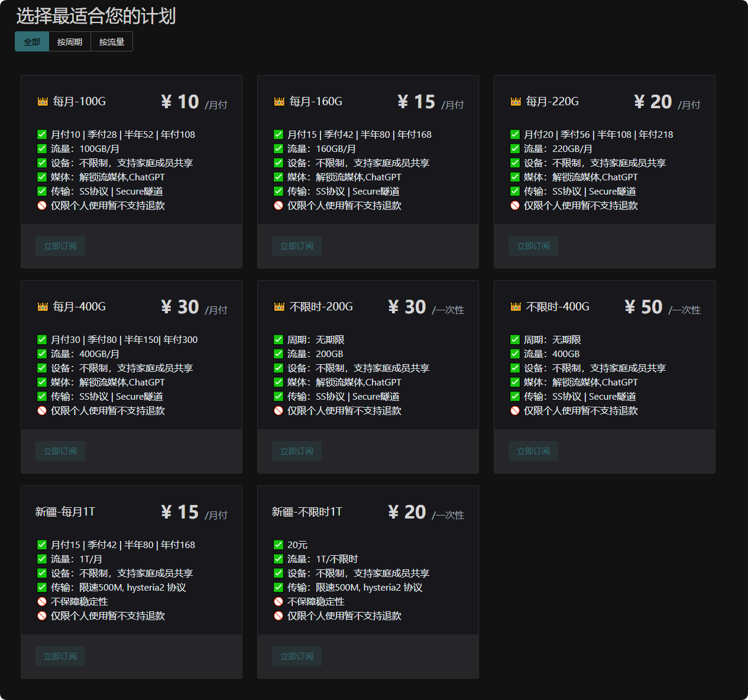Click crown icon beside 每月-400G plan
748x700 pixels.
tap(43, 307)
